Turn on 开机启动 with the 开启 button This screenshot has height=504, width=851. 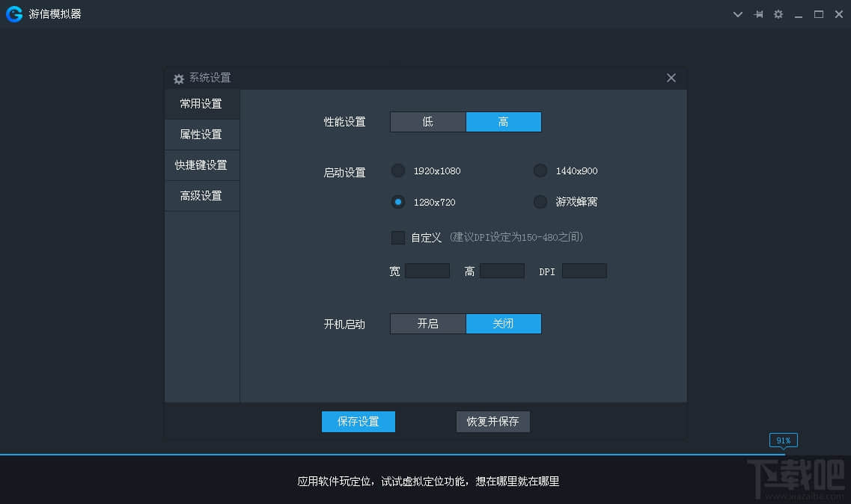coord(427,323)
